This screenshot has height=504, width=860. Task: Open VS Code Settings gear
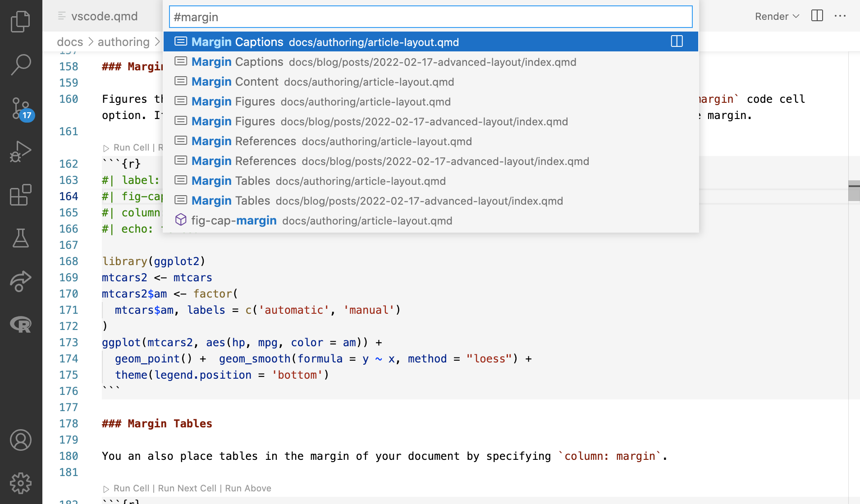[21, 483]
